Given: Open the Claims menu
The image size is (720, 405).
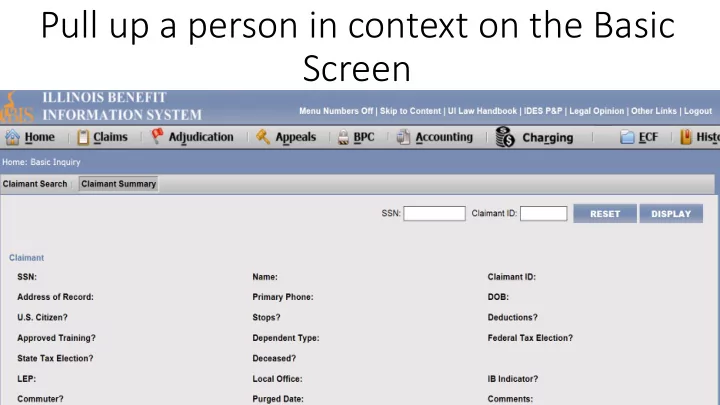Looking at the screenshot, I should [x=110, y=137].
